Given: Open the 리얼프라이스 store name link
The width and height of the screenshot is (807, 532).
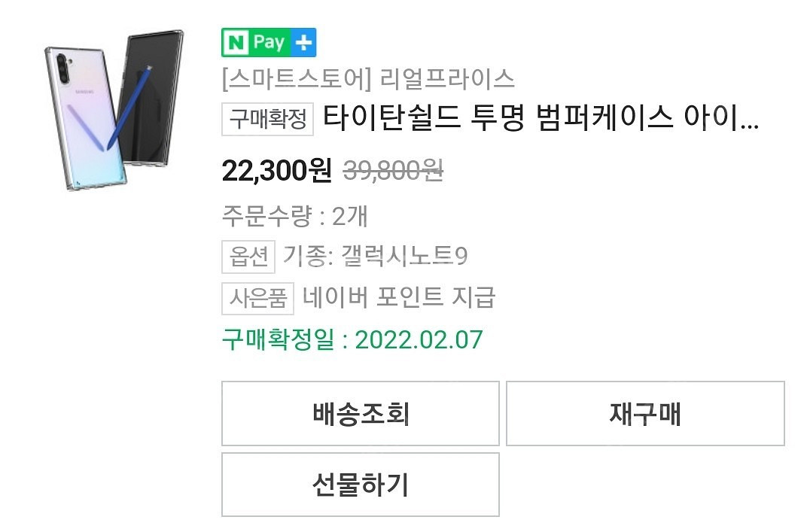Looking at the screenshot, I should click(x=447, y=79).
